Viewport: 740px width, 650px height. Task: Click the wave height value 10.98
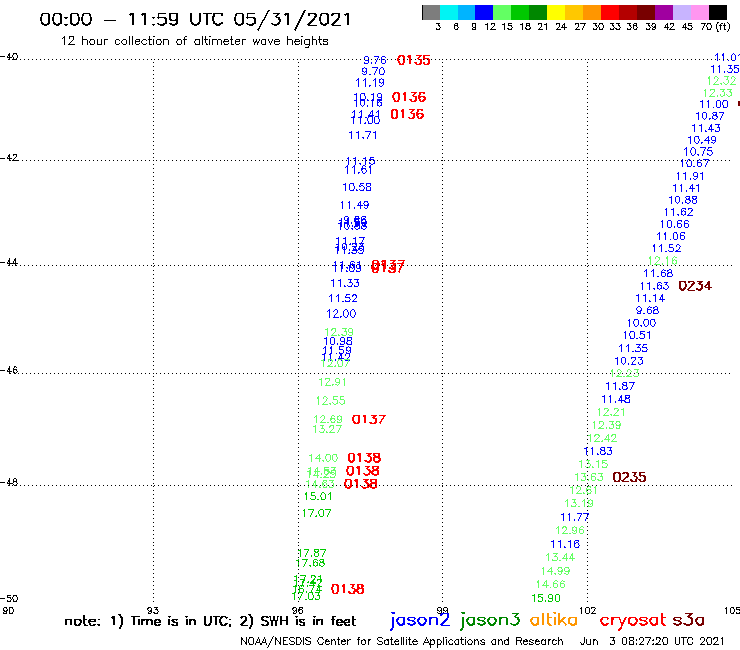(338, 341)
